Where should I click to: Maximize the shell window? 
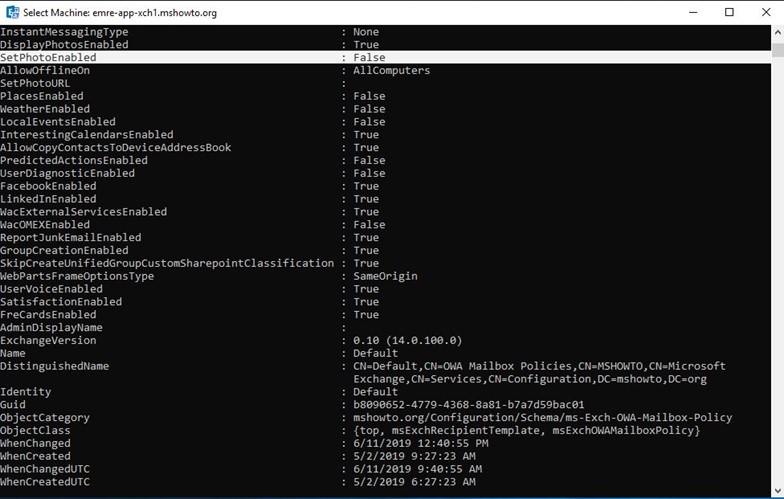click(x=730, y=12)
